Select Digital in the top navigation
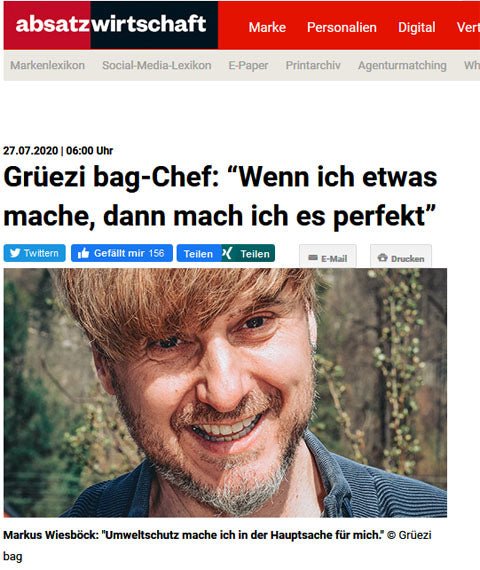This screenshot has height=570, width=480. (x=416, y=27)
